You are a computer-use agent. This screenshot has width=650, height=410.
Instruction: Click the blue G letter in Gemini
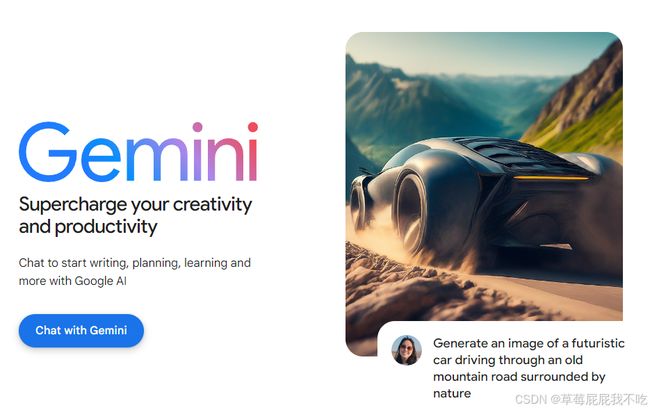(48, 152)
